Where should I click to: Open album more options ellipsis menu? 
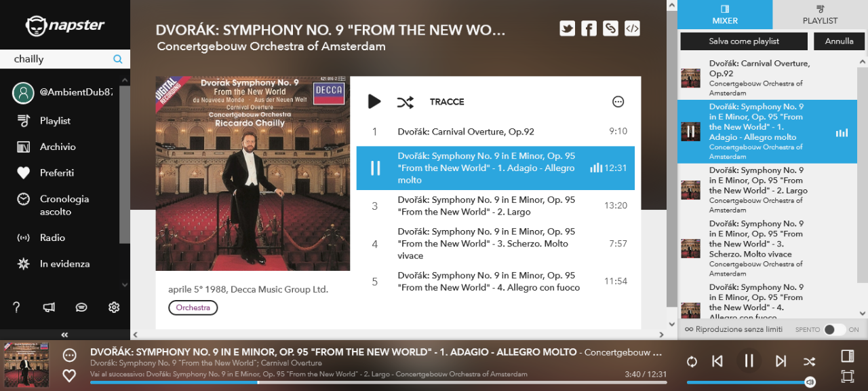618,102
